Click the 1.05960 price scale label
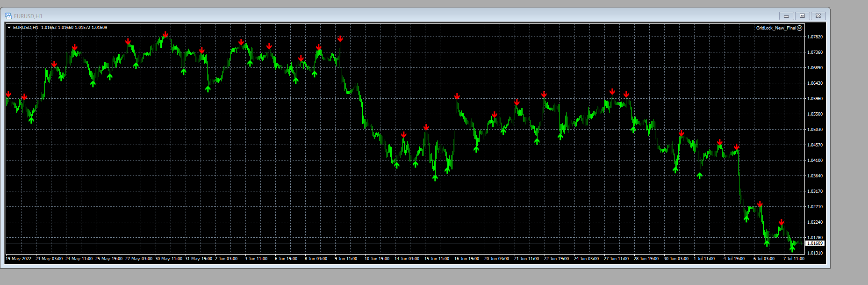Viewport: 868px width, 285px height. pyautogui.click(x=815, y=99)
